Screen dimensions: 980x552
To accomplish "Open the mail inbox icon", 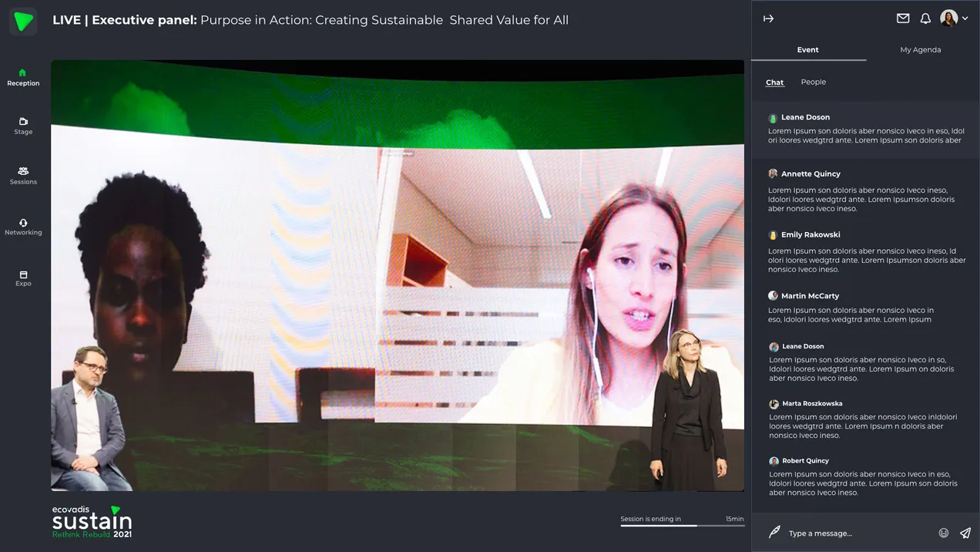I will point(903,19).
